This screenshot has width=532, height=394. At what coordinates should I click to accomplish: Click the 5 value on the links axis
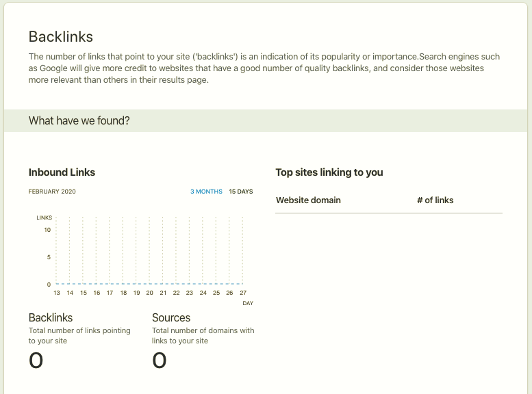49,257
